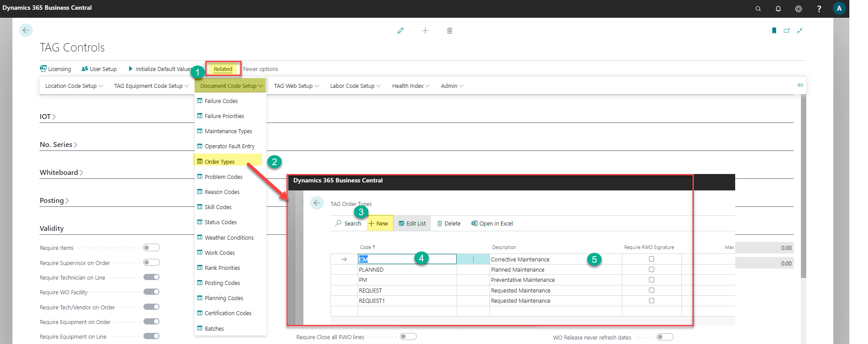
Task: Go back with the TAG Controls back arrow
Action: click(26, 30)
